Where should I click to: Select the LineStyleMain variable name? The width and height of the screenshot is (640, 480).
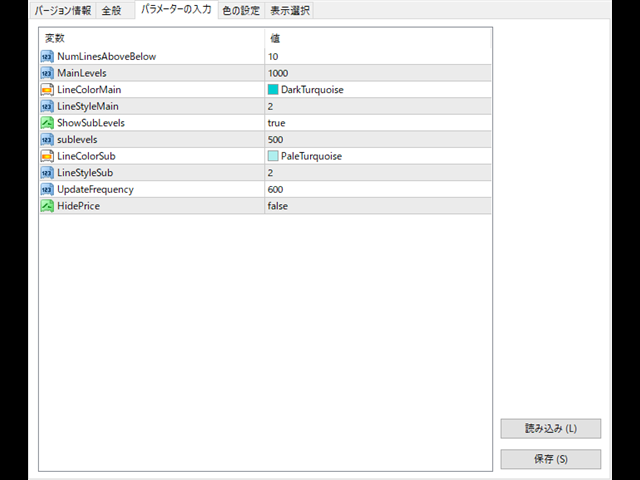click(x=88, y=106)
